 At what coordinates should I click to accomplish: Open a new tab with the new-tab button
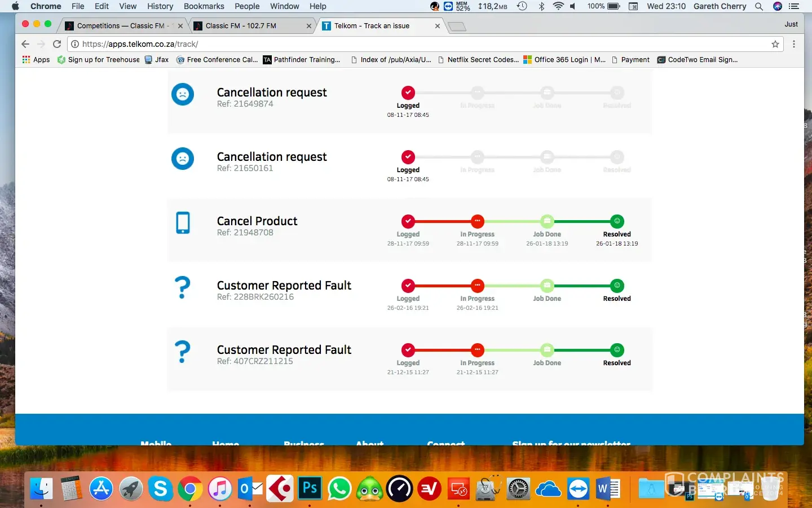point(457,27)
